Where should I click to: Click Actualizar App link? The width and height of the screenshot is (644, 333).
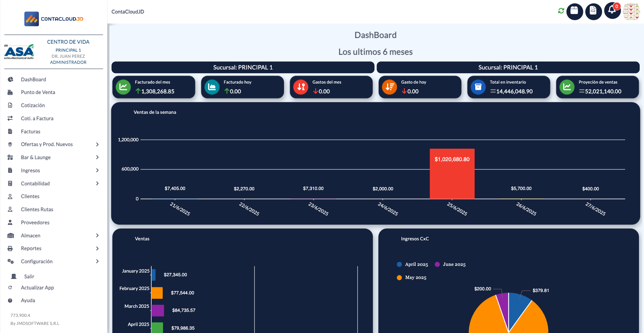pos(37,288)
